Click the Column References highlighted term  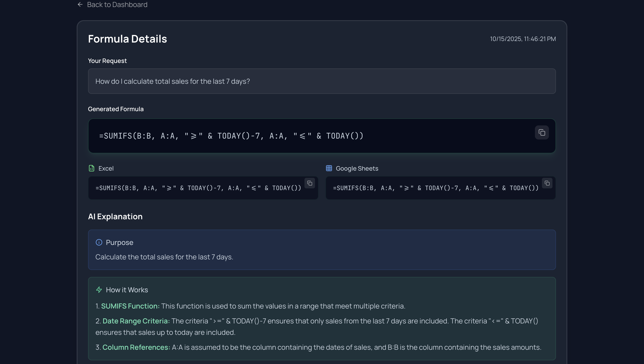coord(136,347)
